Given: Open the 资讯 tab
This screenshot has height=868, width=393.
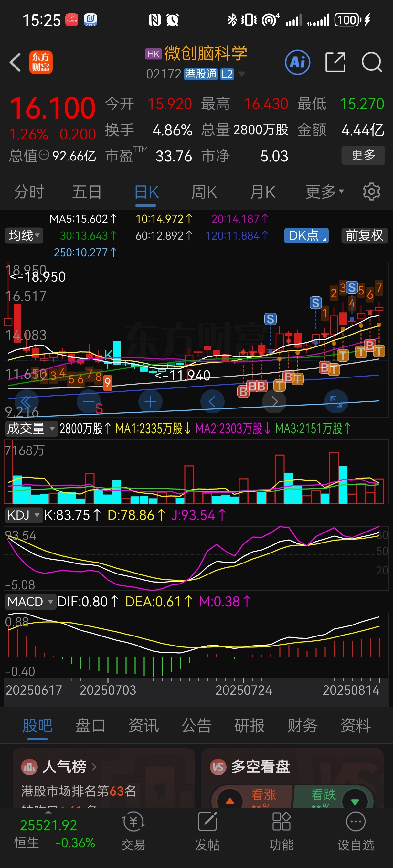Looking at the screenshot, I should coord(143,726).
